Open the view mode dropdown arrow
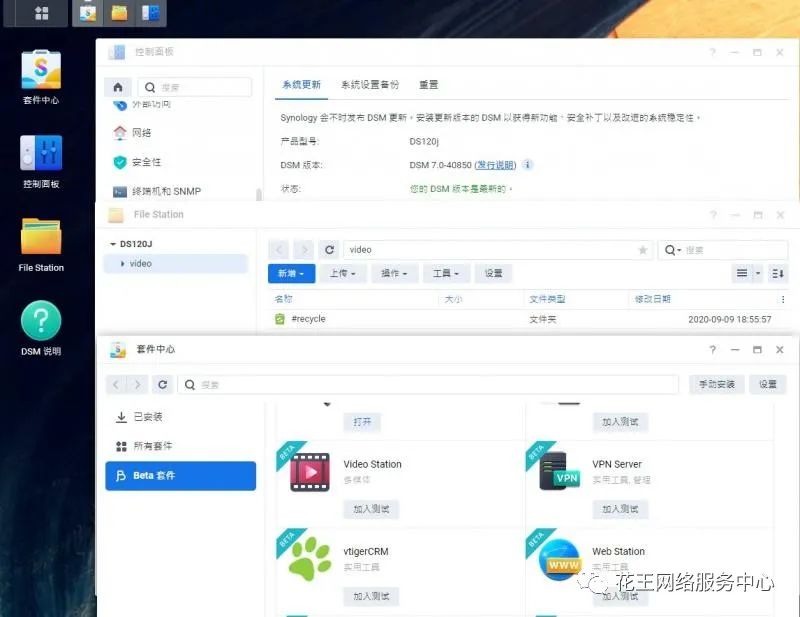The height and width of the screenshot is (617, 800). [x=758, y=274]
